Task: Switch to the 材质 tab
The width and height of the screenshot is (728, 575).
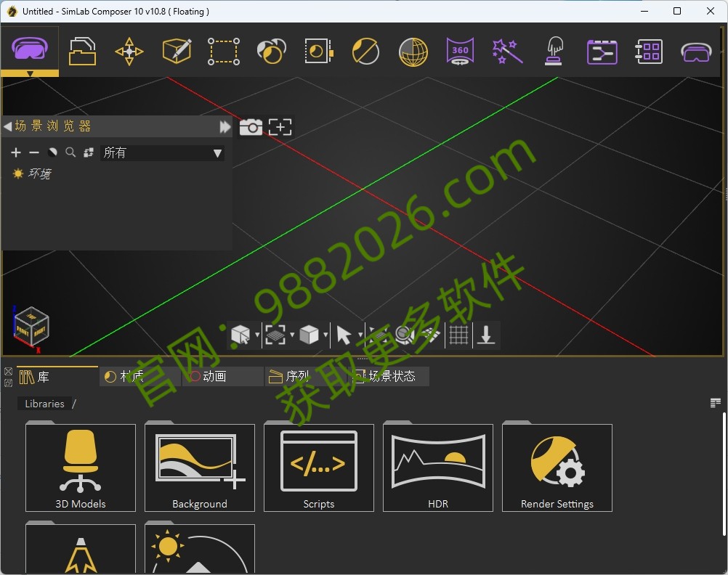Action: [x=139, y=376]
